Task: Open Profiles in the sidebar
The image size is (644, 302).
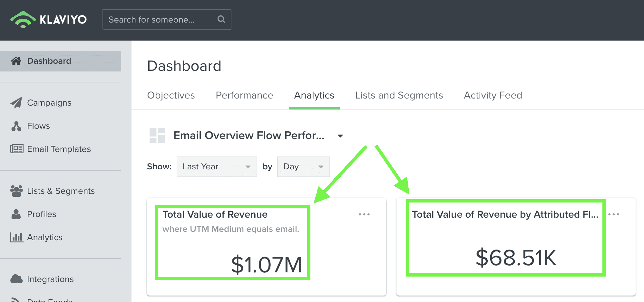Action: 42,214
